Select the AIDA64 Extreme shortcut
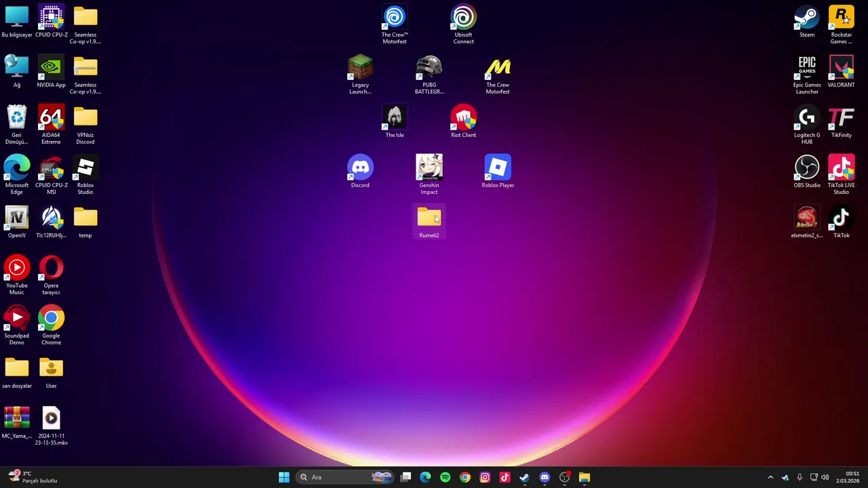The width and height of the screenshot is (868, 488). pyautogui.click(x=52, y=125)
